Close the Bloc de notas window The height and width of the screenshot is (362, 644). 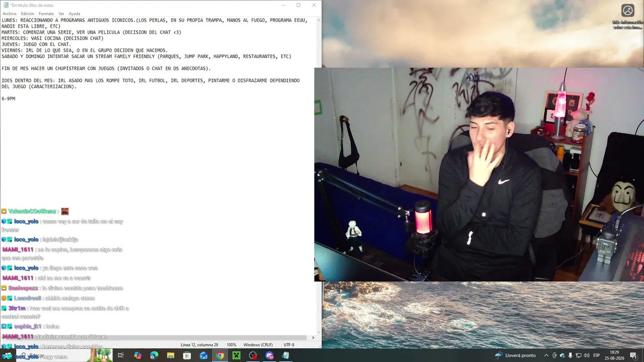[314, 5]
